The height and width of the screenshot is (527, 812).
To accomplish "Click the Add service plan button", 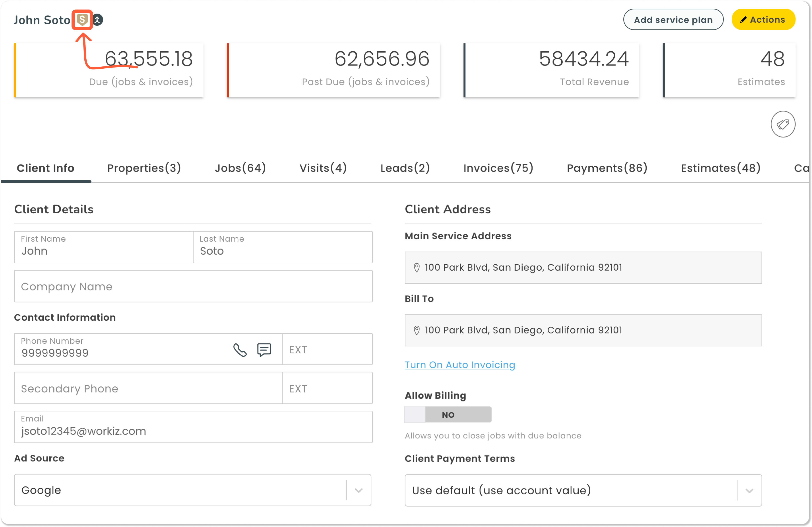I will coord(673,20).
